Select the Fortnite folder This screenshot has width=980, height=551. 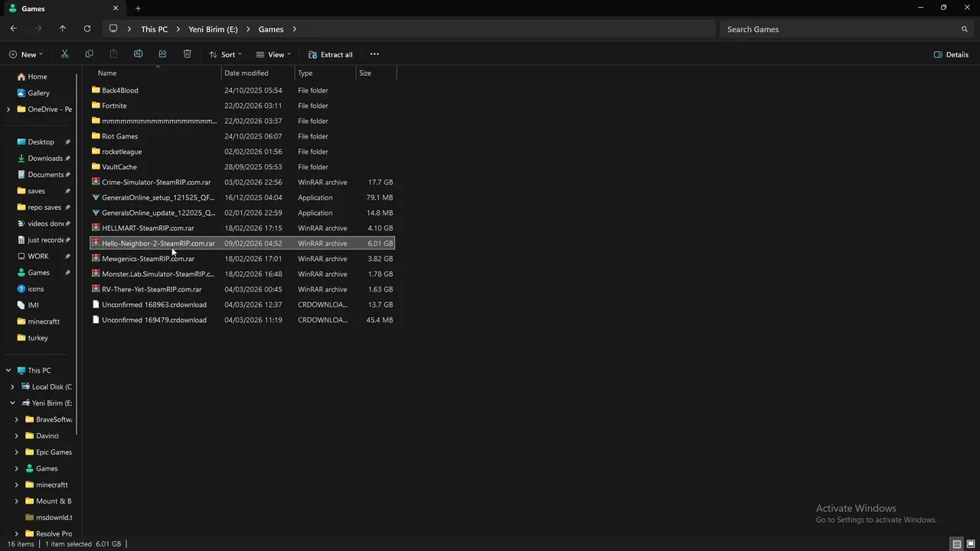242,106
